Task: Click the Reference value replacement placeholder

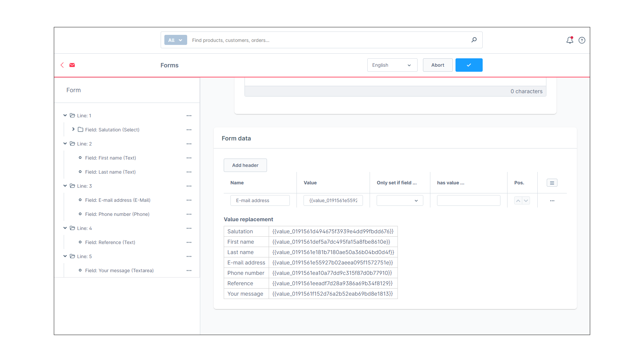Action: tap(332, 283)
